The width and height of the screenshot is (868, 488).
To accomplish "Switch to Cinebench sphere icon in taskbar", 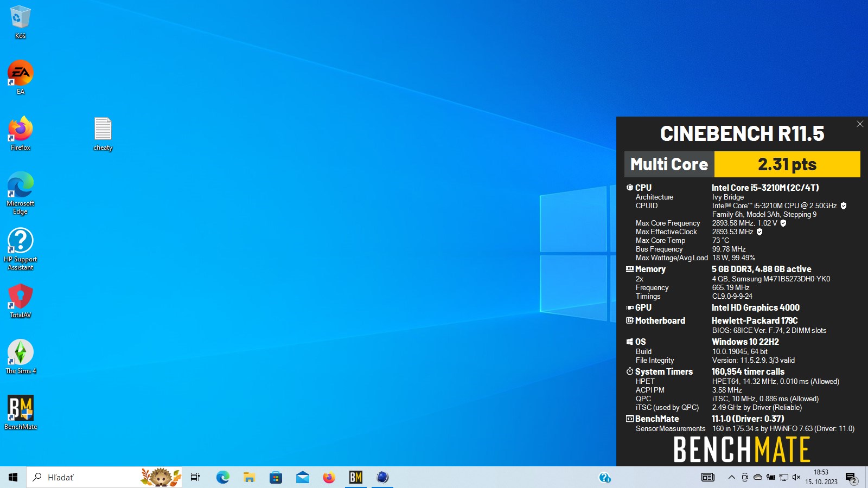I will (382, 477).
